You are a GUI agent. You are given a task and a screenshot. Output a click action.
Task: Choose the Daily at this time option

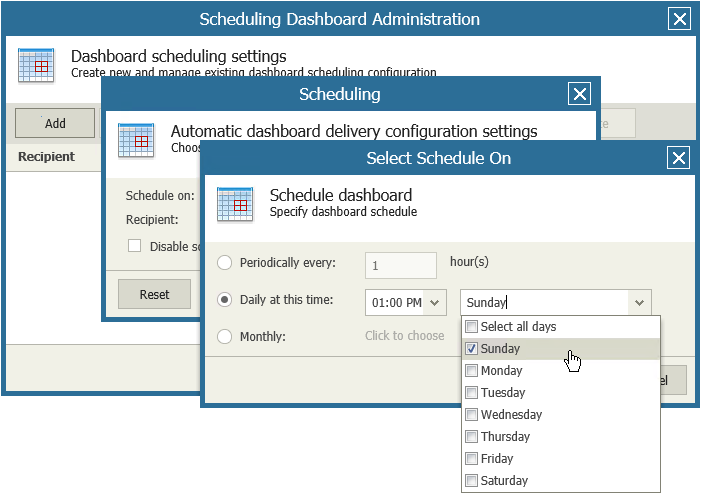(225, 299)
